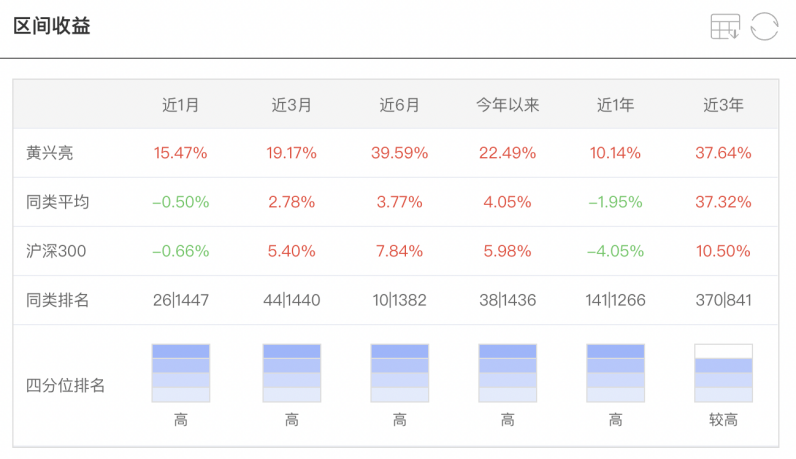This screenshot has width=796, height=459.
Task: Click the 近3年 quartile ranking bar
Action: (723, 373)
